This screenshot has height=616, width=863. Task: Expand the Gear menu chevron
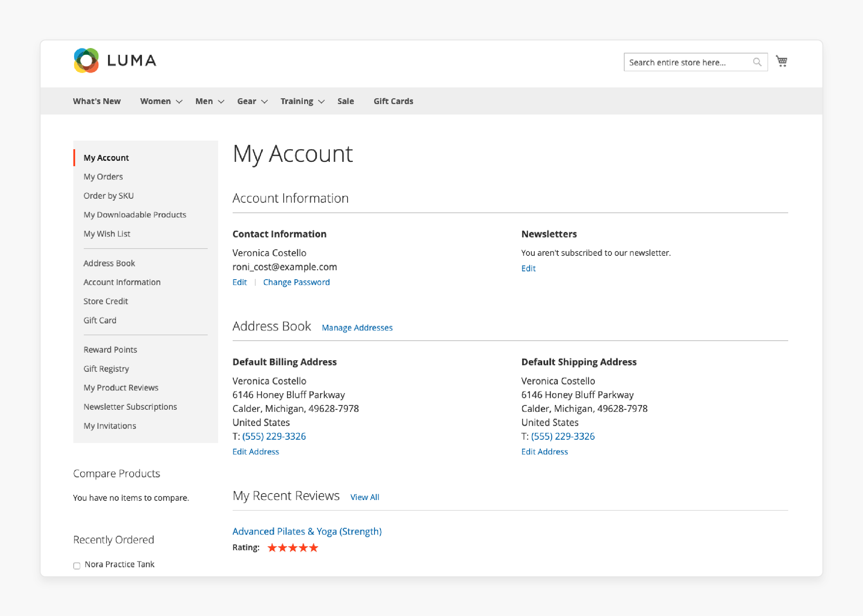pyautogui.click(x=265, y=102)
